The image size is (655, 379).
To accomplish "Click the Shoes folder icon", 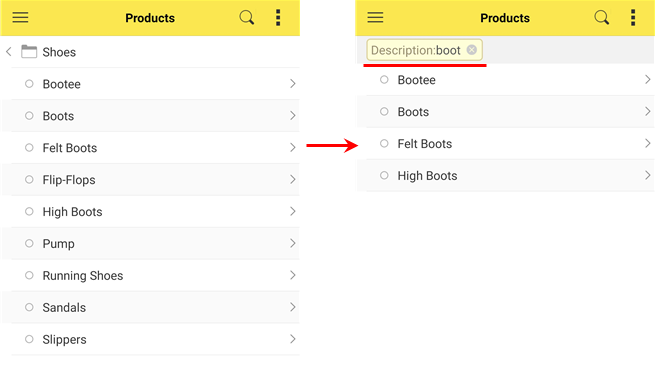I will pyautogui.click(x=29, y=51).
